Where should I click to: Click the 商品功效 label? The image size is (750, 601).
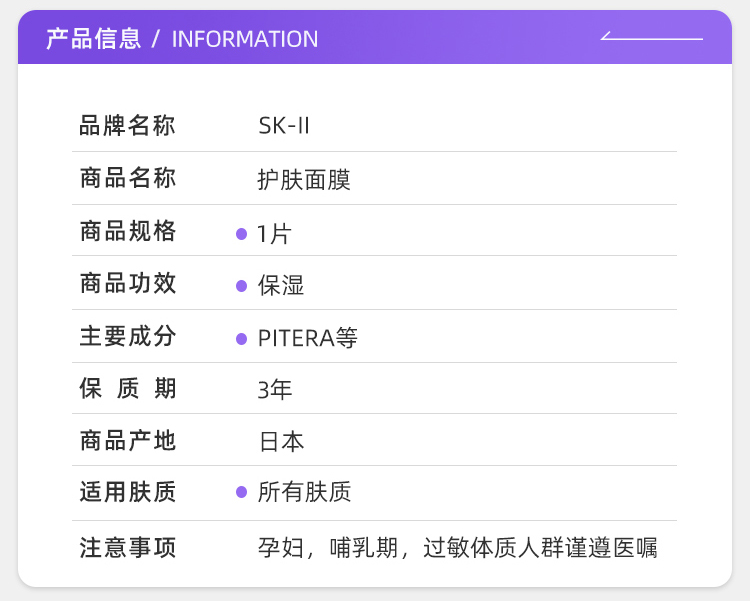click(x=127, y=284)
